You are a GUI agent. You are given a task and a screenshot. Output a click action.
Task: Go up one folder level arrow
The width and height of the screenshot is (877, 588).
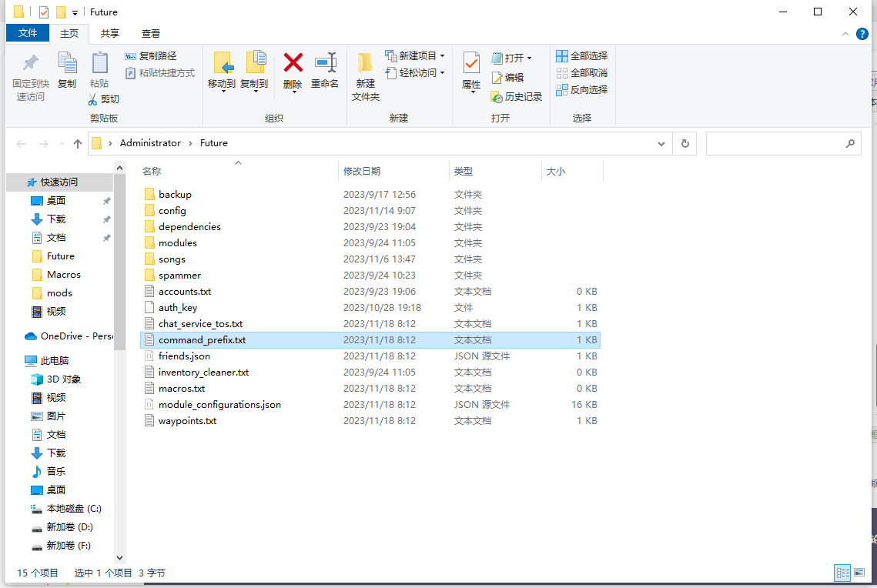click(78, 144)
